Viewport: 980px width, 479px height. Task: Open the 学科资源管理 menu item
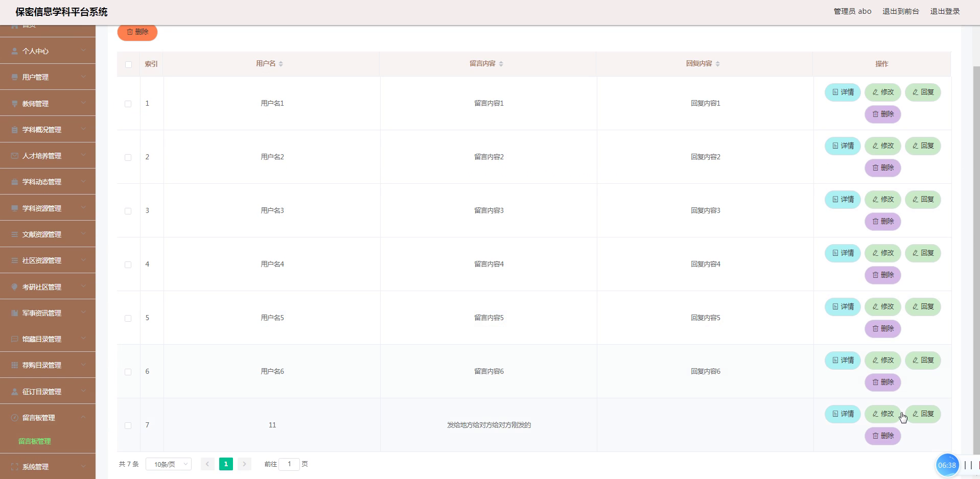48,208
